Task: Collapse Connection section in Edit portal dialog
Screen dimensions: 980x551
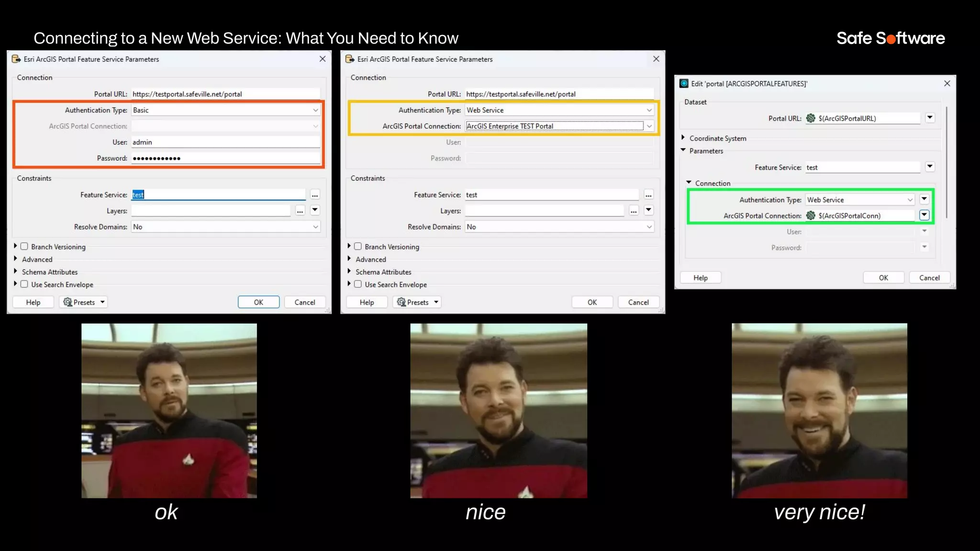Action: coord(689,183)
